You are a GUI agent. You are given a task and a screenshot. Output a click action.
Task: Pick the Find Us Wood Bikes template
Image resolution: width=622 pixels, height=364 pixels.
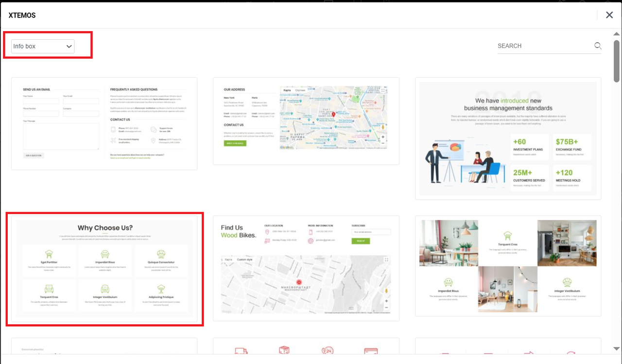(306, 268)
